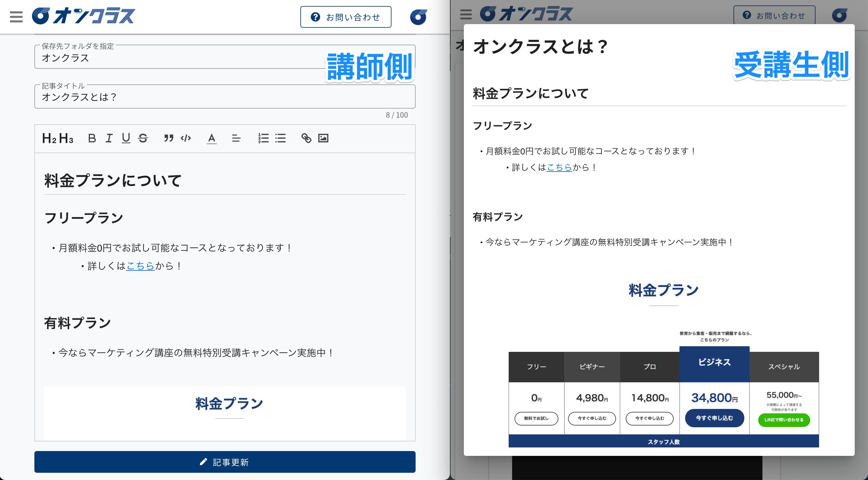Insert a hyperlink
The height and width of the screenshot is (480, 868).
point(306,138)
